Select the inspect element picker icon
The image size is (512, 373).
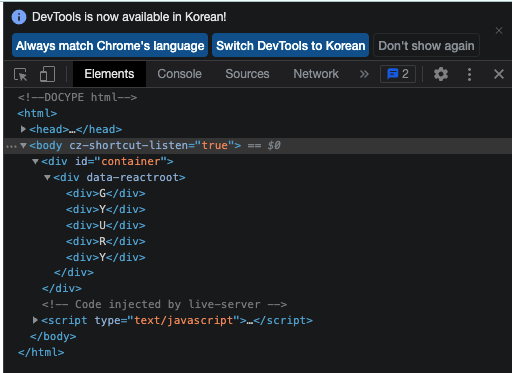tap(21, 74)
